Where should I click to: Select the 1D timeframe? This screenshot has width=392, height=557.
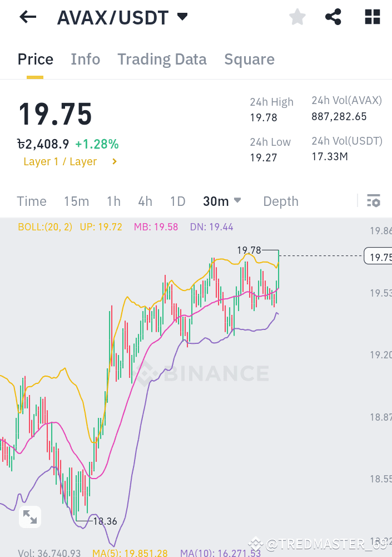pyautogui.click(x=177, y=201)
